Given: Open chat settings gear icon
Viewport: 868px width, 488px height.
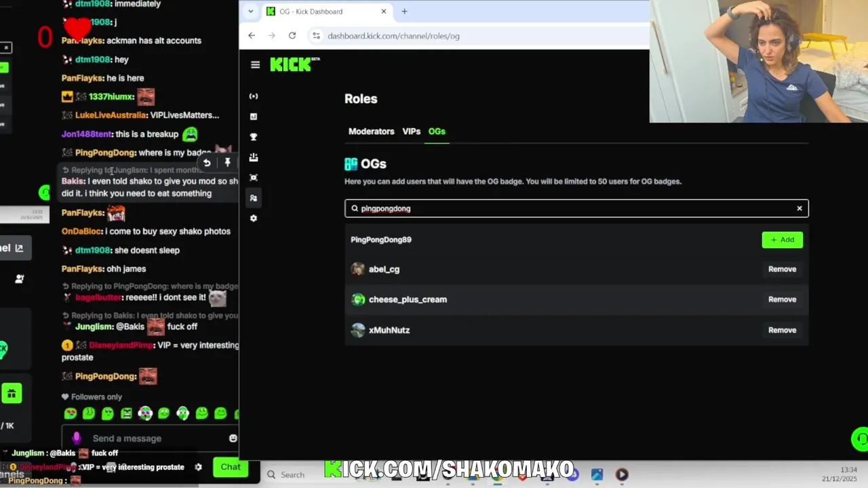Looking at the screenshot, I should [198, 467].
